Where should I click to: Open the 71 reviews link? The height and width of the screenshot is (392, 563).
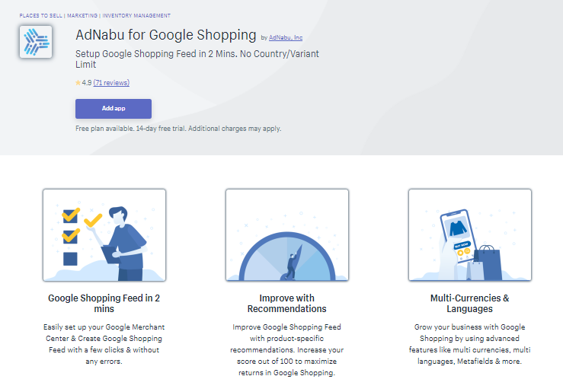[x=111, y=83]
